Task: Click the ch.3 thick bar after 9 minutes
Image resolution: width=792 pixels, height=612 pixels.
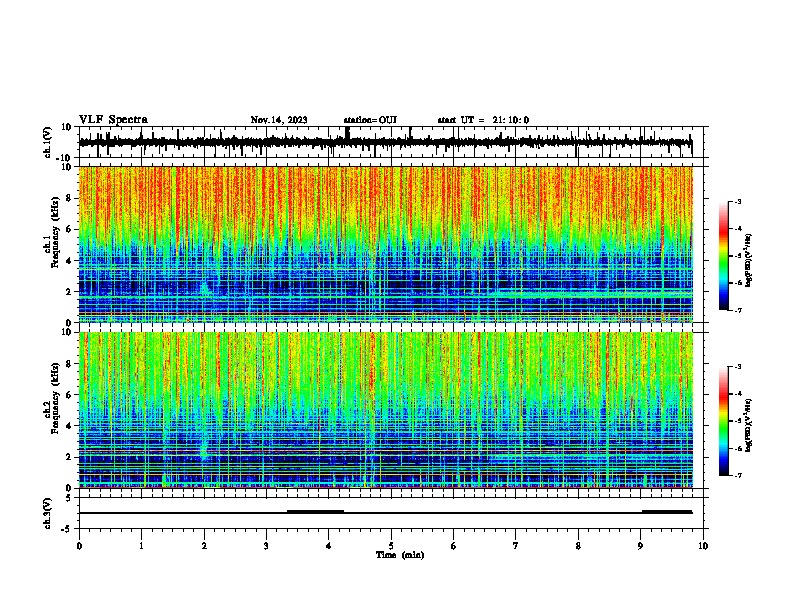Action: click(x=667, y=512)
